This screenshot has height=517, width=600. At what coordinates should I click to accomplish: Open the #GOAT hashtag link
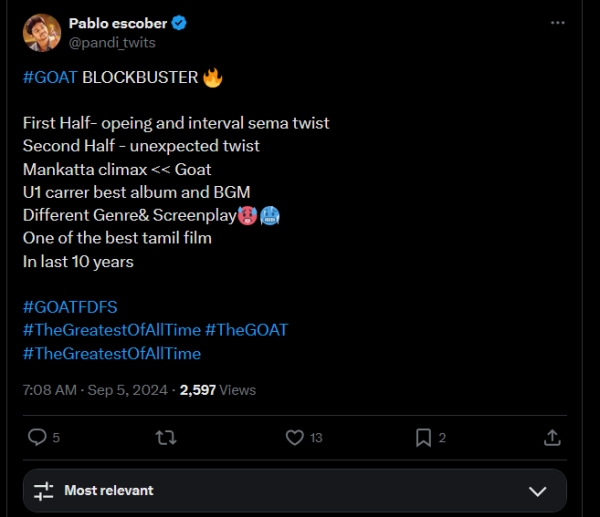(x=50, y=77)
